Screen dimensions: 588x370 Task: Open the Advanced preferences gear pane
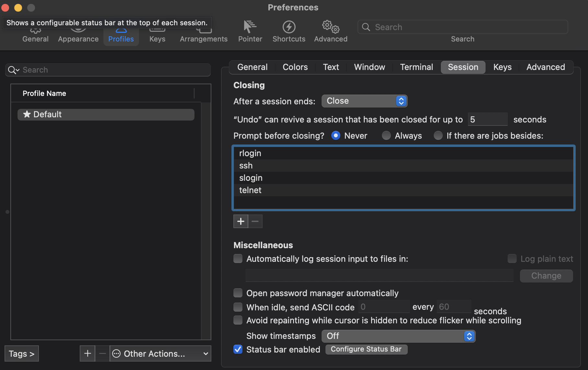click(x=331, y=31)
